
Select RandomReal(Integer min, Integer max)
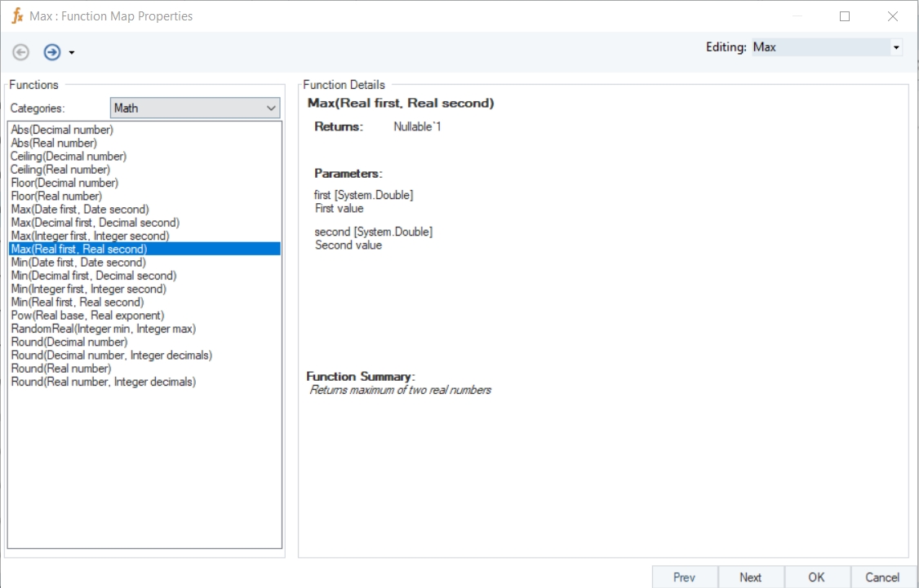(103, 329)
